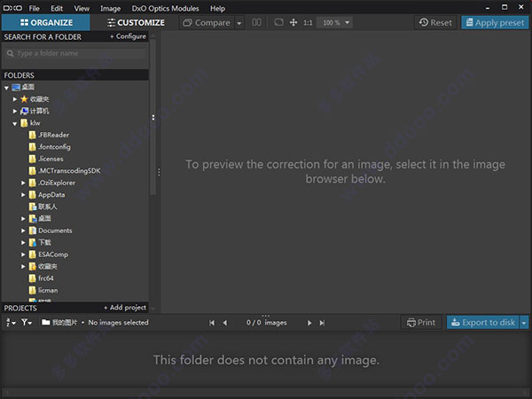Click the DxO logo icon
The image size is (532, 399).
click(12, 8)
